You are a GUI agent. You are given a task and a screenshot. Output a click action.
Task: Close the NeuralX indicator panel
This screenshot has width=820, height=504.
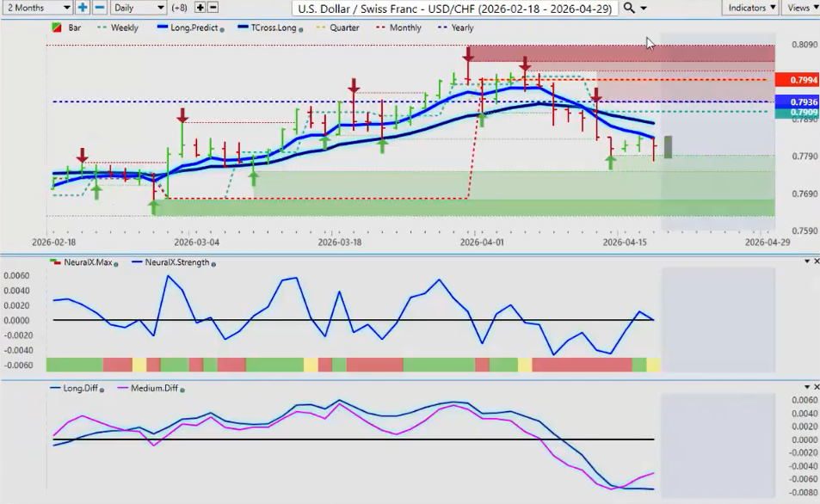(816, 261)
